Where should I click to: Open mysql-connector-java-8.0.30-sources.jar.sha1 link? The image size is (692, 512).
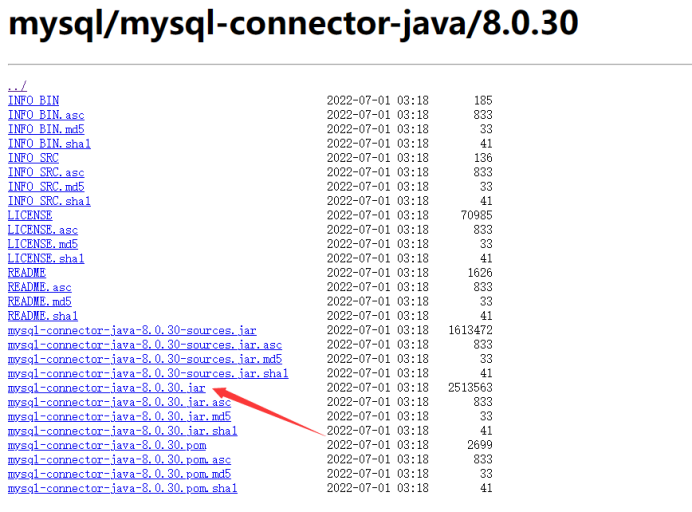[148, 373]
